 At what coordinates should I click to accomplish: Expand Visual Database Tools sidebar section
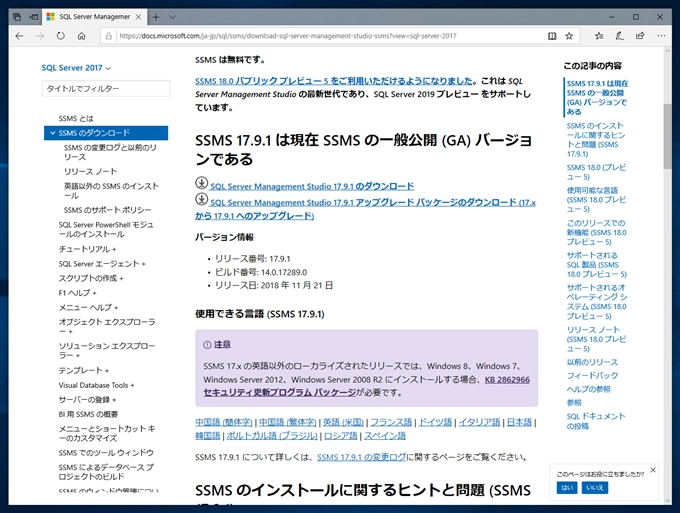pyautogui.click(x=96, y=385)
